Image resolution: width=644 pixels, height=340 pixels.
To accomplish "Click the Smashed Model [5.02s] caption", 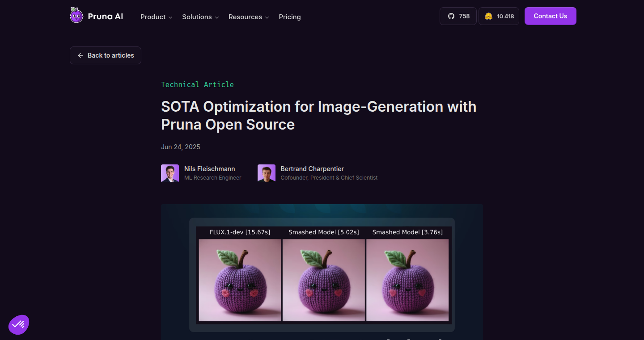I will point(324,232).
